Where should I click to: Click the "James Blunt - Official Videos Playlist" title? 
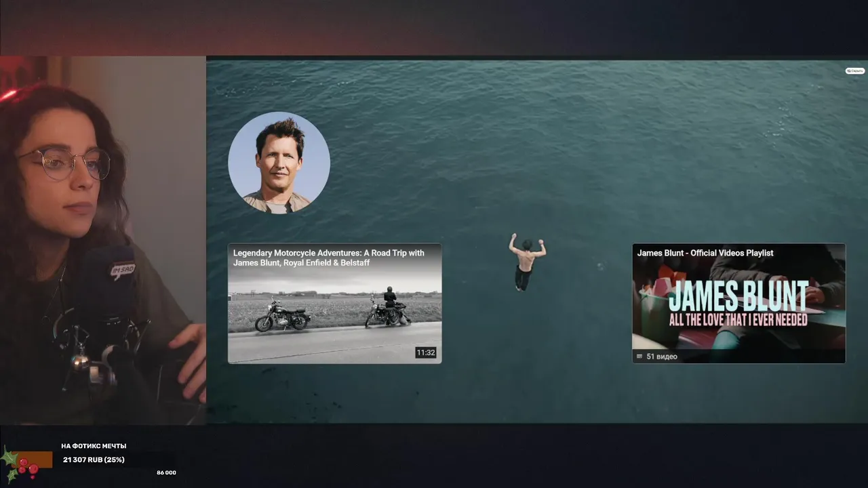point(705,253)
